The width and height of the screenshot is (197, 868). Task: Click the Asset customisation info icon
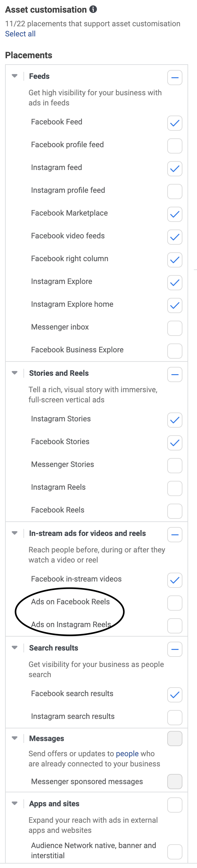pyautogui.click(x=93, y=9)
